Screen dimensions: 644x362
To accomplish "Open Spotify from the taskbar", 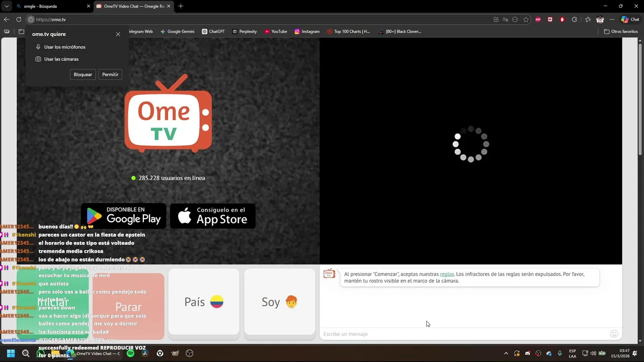I will point(130,353).
